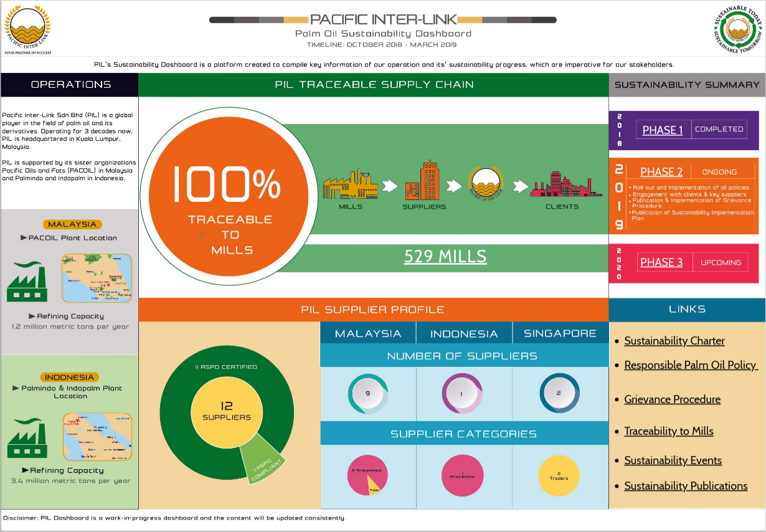Image resolution: width=766 pixels, height=532 pixels.
Task: Click the ONGOING status label
Action: click(x=719, y=172)
